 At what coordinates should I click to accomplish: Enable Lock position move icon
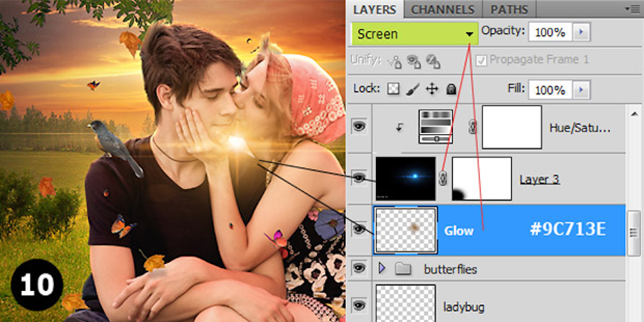[431, 89]
